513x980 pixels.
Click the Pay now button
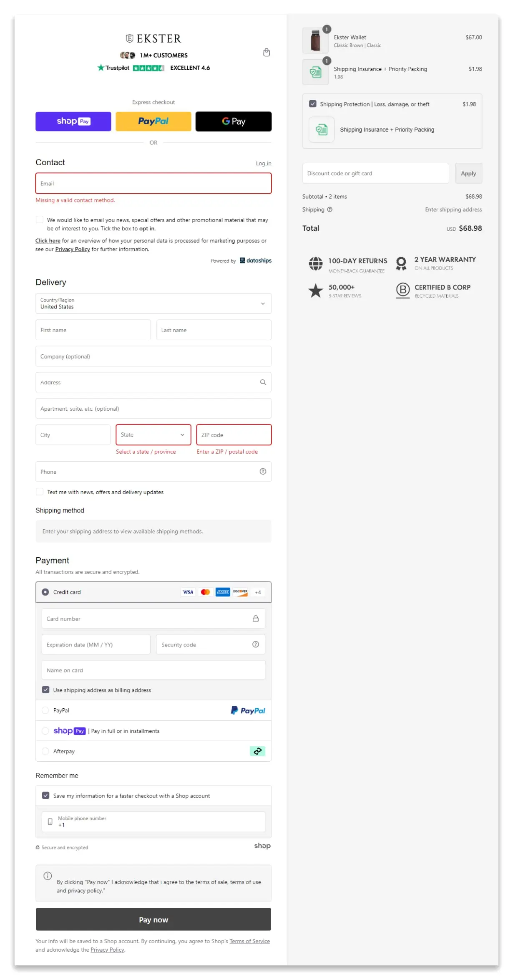(x=153, y=919)
